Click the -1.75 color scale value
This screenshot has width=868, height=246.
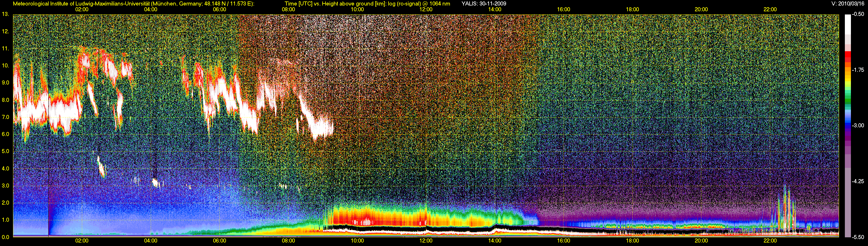point(858,70)
